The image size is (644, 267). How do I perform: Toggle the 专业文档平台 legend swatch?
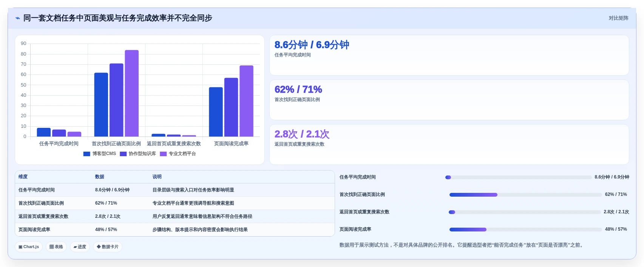click(x=163, y=154)
